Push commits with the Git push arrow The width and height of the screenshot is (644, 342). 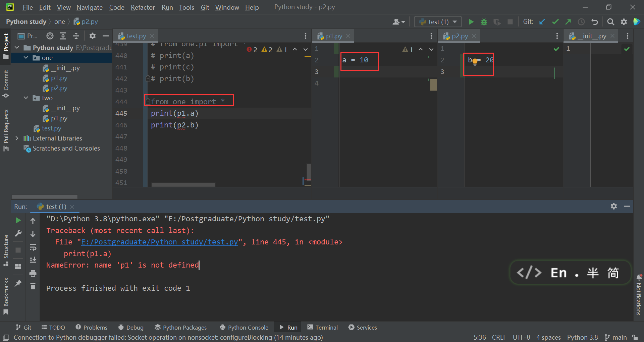[568, 21]
